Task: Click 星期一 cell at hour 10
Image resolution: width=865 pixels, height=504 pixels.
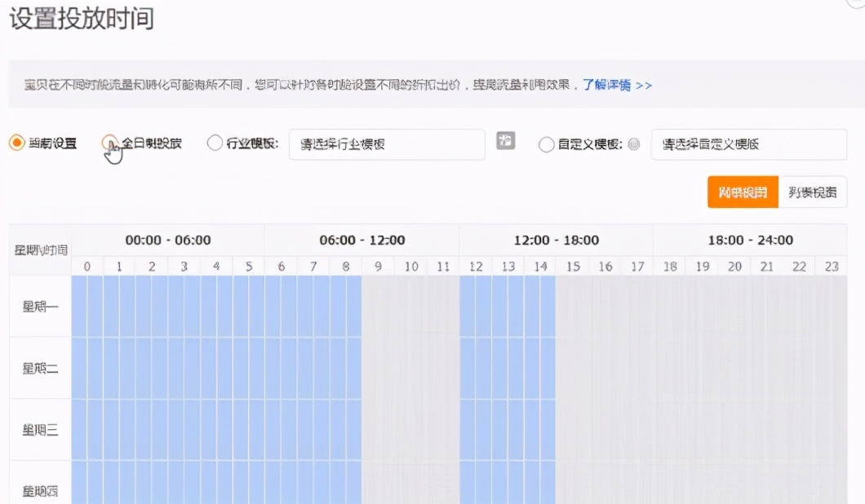Action: [410, 307]
